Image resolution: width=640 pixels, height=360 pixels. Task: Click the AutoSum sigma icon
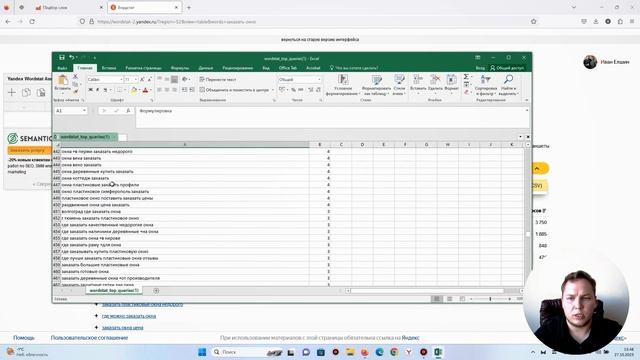(x=466, y=77)
